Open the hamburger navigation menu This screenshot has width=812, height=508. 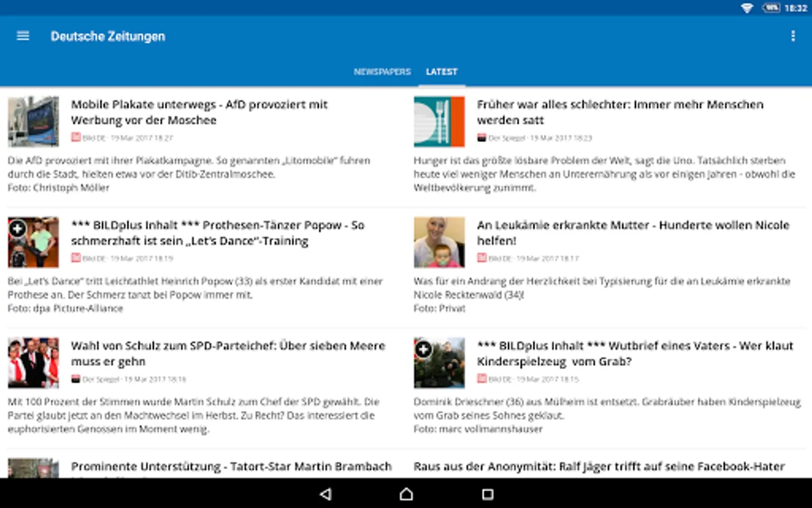pos(23,36)
